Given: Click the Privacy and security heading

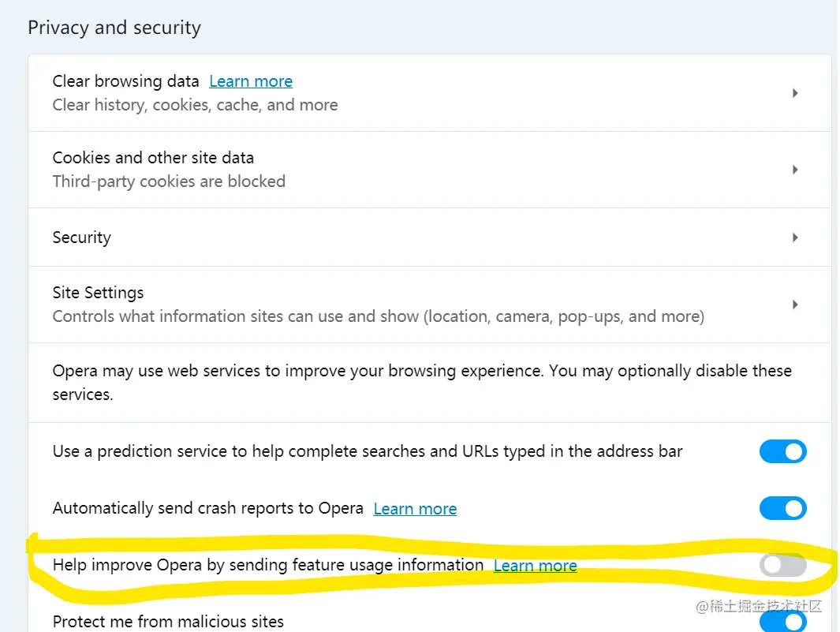Looking at the screenshot, I should (114, 28).
